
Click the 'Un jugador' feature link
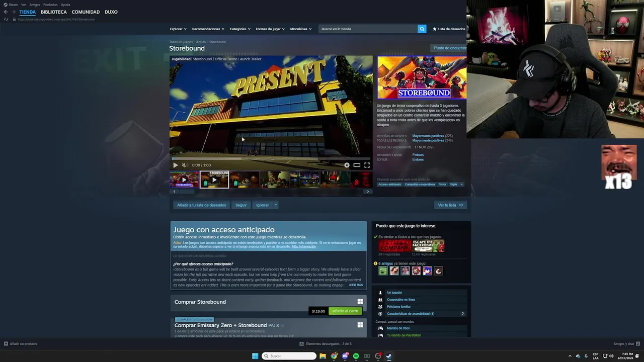coord(394,293)
